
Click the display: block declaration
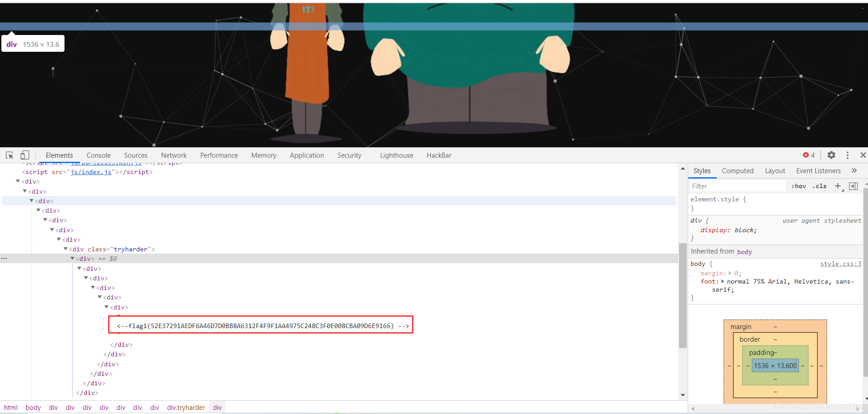(x=729, y=230)
